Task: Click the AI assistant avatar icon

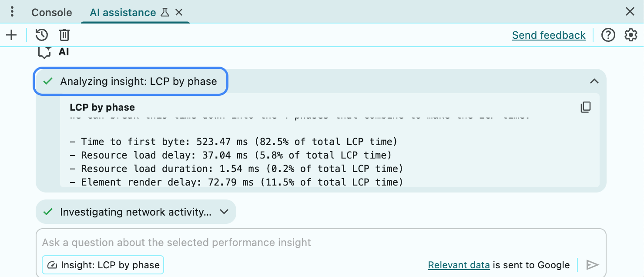Action: 44,52
